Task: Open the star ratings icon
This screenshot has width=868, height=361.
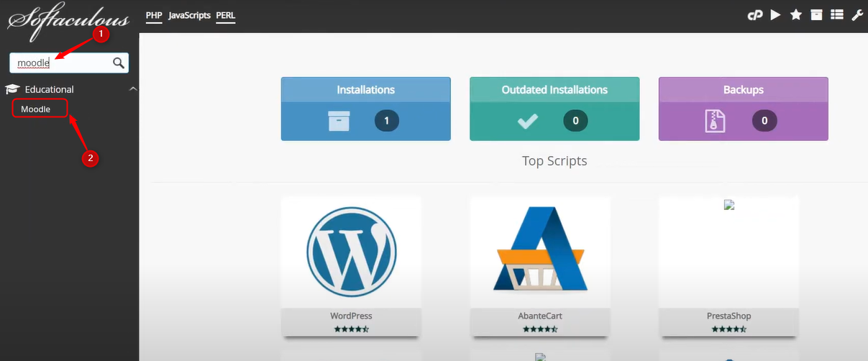Action: click(x=796, y=15)
